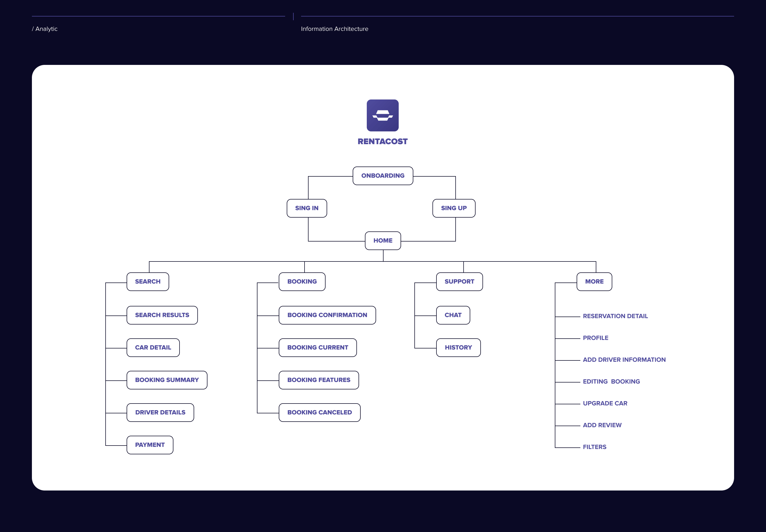Click the MORE section node

[594, 281]
